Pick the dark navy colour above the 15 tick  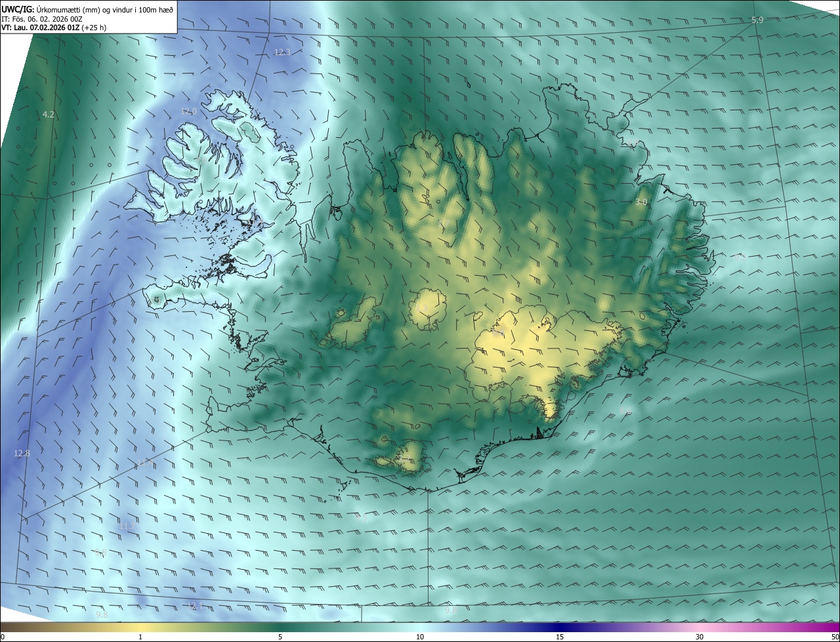560,627
